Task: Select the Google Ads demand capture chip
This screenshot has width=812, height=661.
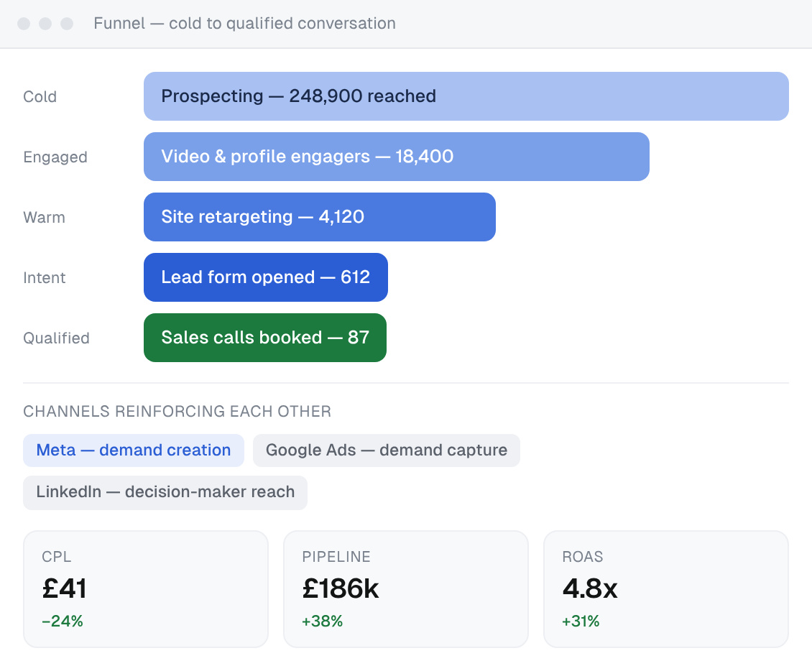Action: [x=387, y=450]
